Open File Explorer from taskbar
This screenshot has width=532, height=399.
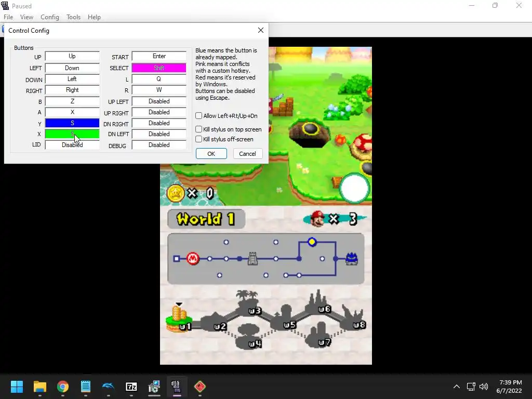point(39,387)
